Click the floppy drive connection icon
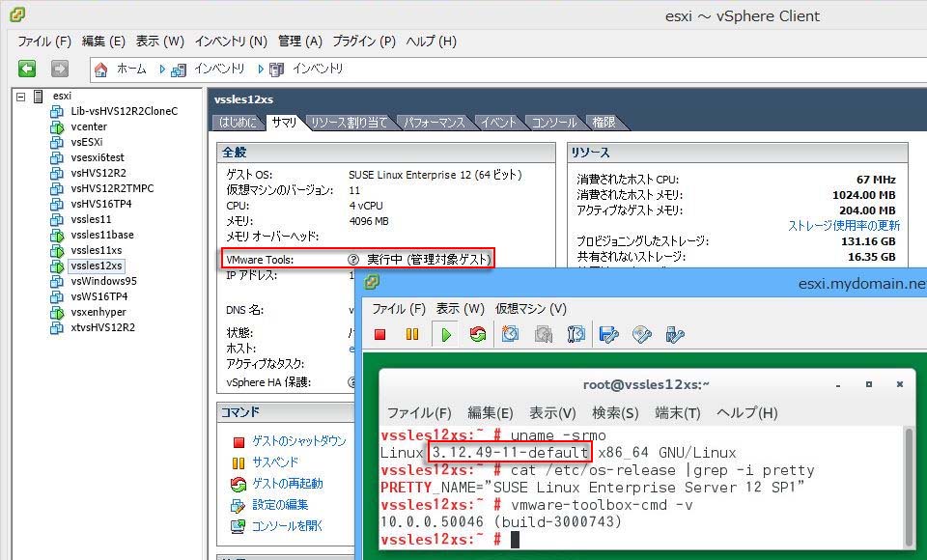The image size is (927, 560). [x=608, y=335]
